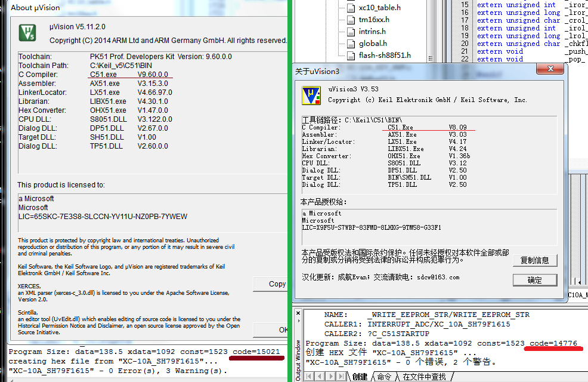
Task: Select flash-sh88f51.h in the project tree
Action: (385, 56)
